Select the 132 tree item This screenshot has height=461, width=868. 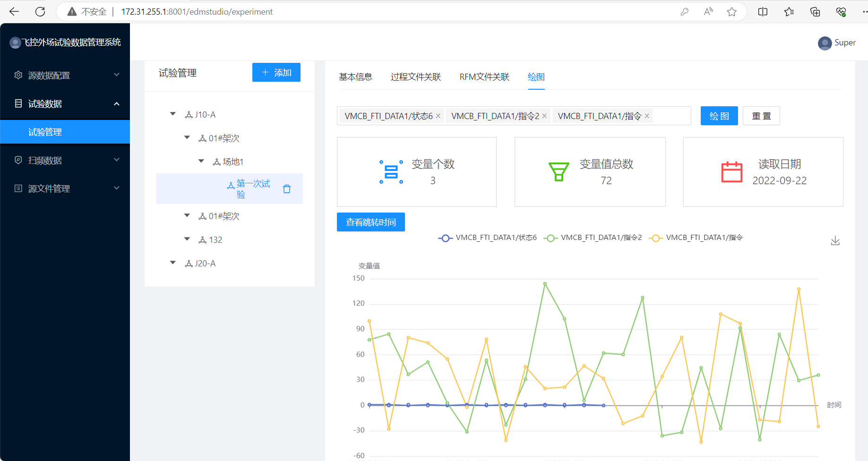(x=215, y=240)
